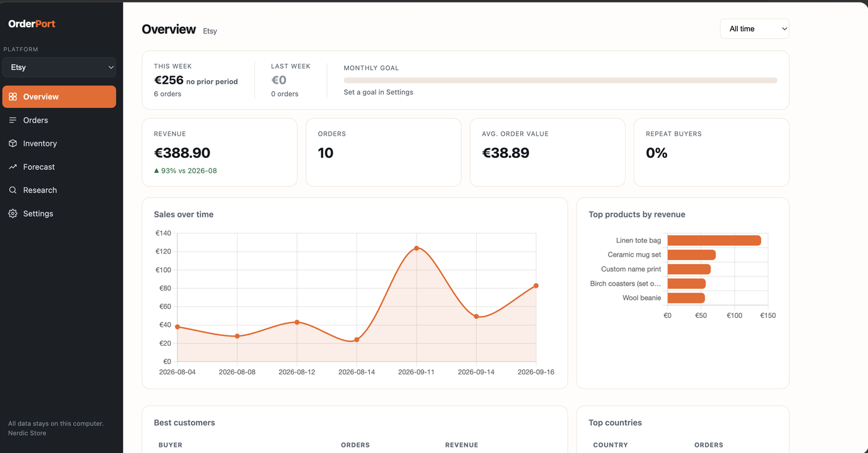Switch to the Forecast label
This screenshot has width=868, height=453.
(x=39, y=167)
